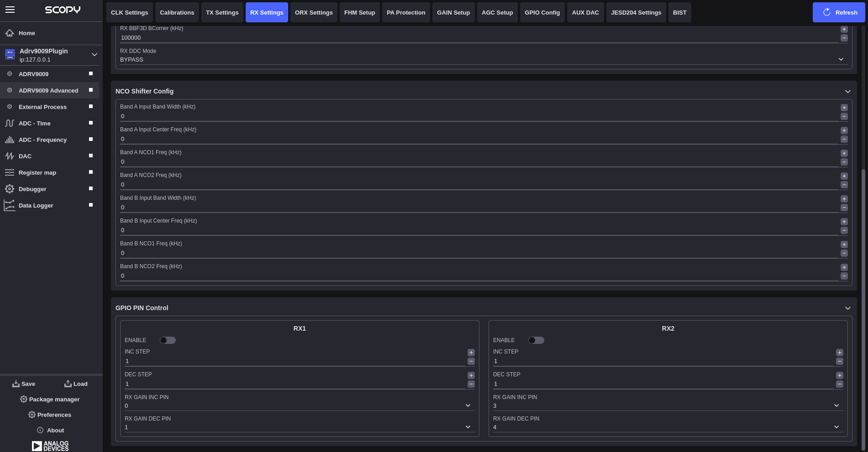Enable GPIO pin control for RX1
868x452 pixels.
[x=168, y=340]
